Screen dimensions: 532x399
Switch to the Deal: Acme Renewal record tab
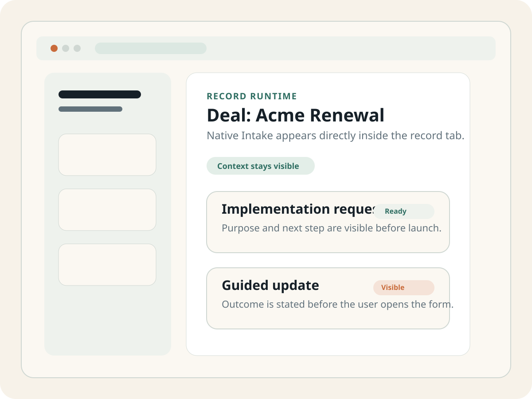pyautogui.click(x=295, y=115)
